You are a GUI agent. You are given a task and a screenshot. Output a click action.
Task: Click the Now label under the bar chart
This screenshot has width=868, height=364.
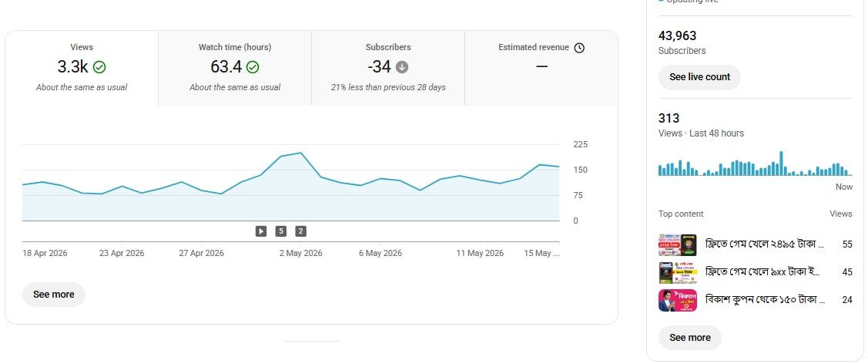click(844, 187)
